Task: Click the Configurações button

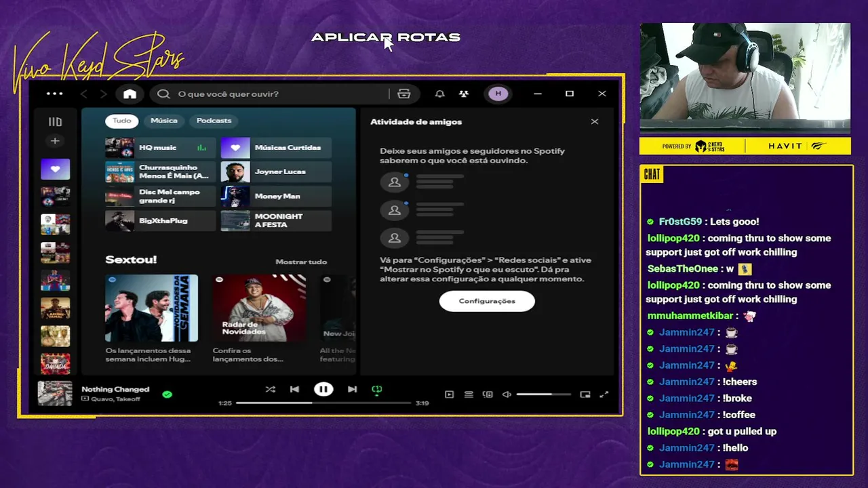Action: point(487,301)
